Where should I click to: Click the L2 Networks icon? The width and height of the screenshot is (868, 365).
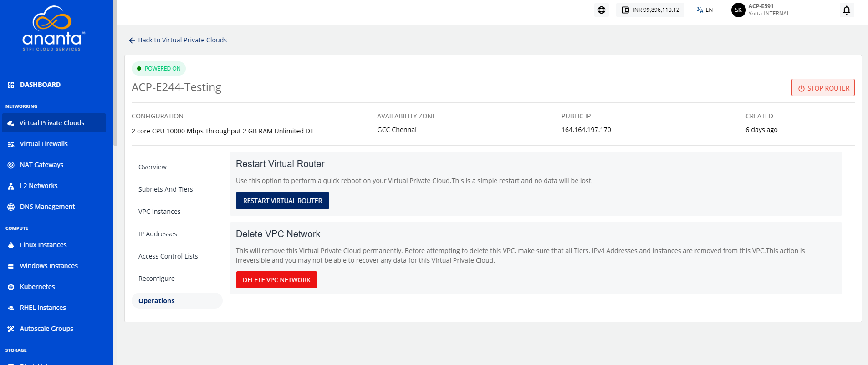click(11, 186)
